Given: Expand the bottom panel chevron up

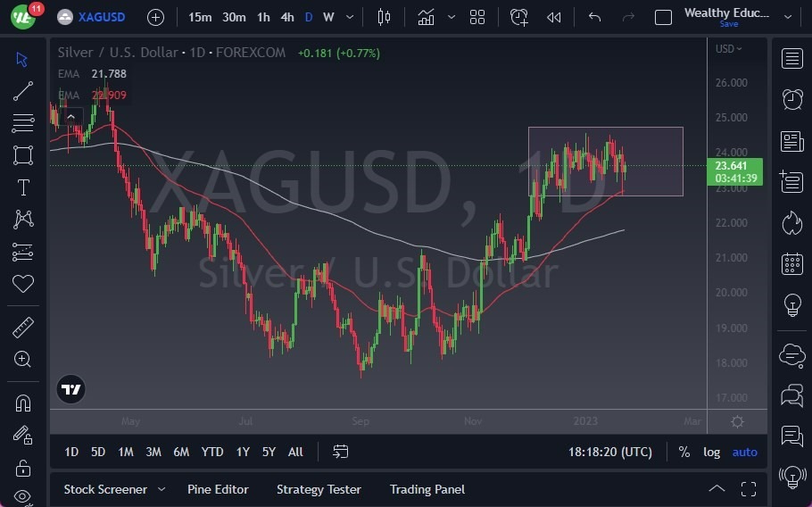Looking at the screenshot, I should [x=717, y=488].
